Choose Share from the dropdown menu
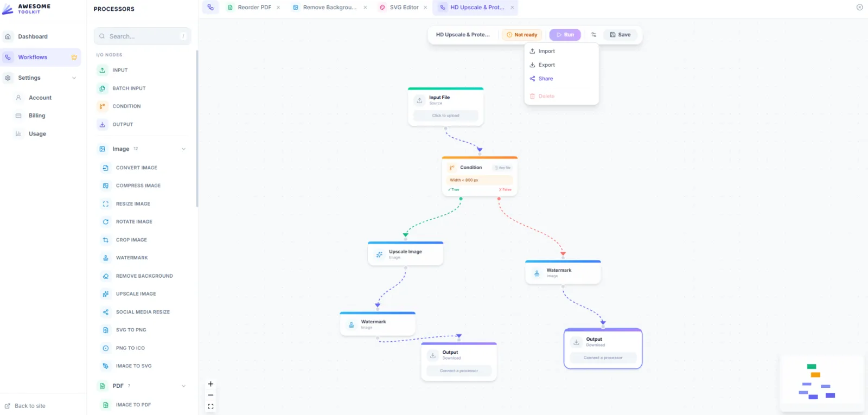 click(x=545, y=79)
